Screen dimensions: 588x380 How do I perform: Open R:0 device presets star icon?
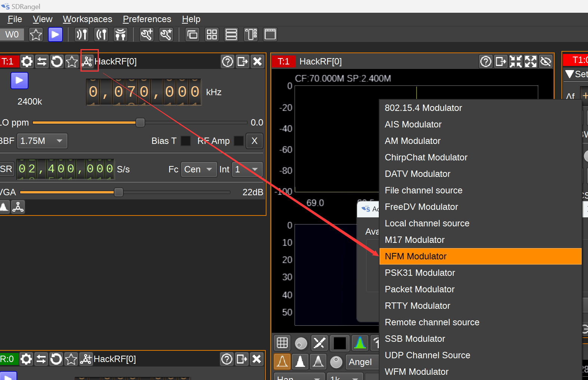pos(71,359)
